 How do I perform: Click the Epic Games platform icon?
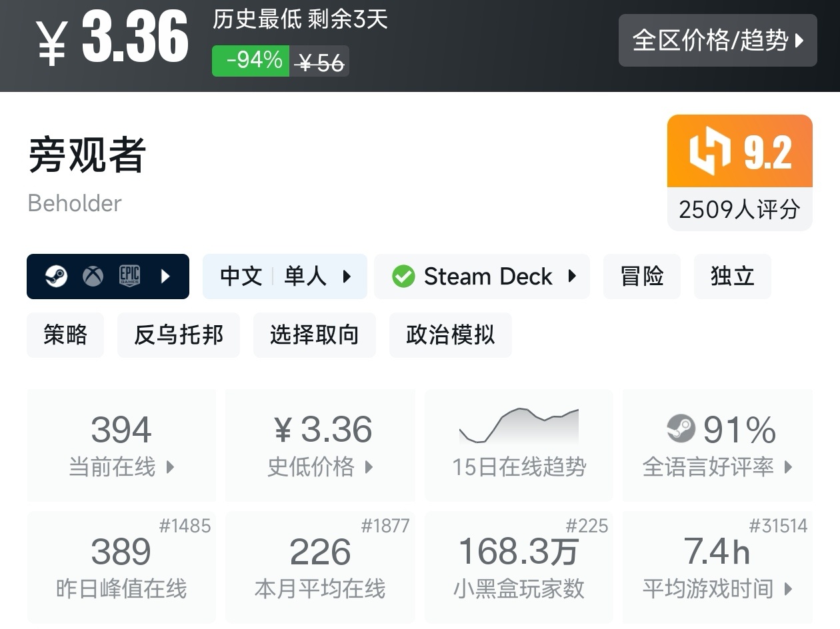point(129,276)
